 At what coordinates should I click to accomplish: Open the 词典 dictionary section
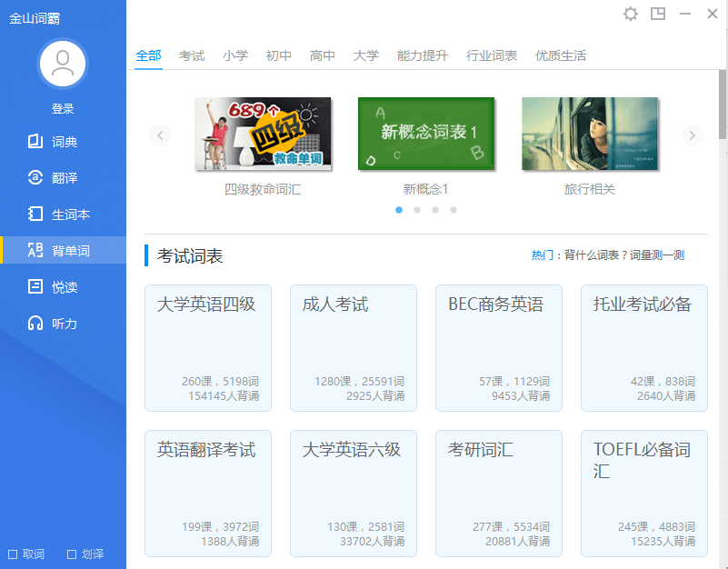(63, 141)
